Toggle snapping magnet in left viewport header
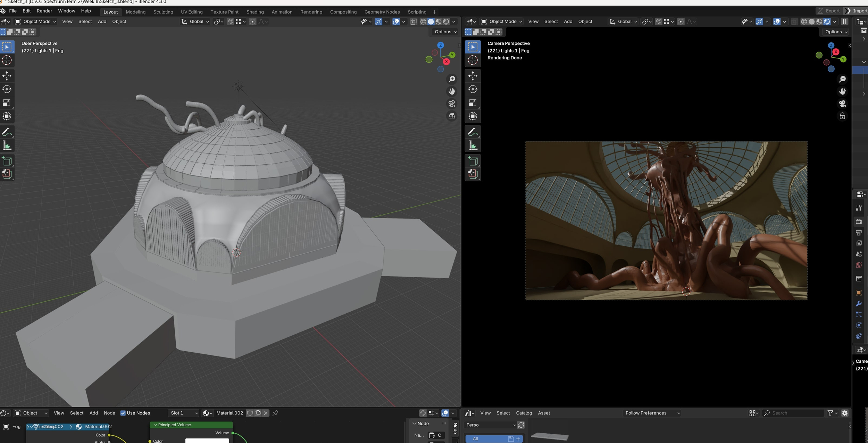 (230, 22)
